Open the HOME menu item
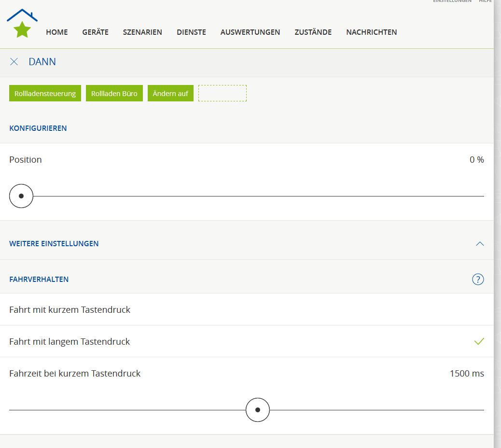The width and height of the screenshot is (501, 448). click(x=57, y=32)
